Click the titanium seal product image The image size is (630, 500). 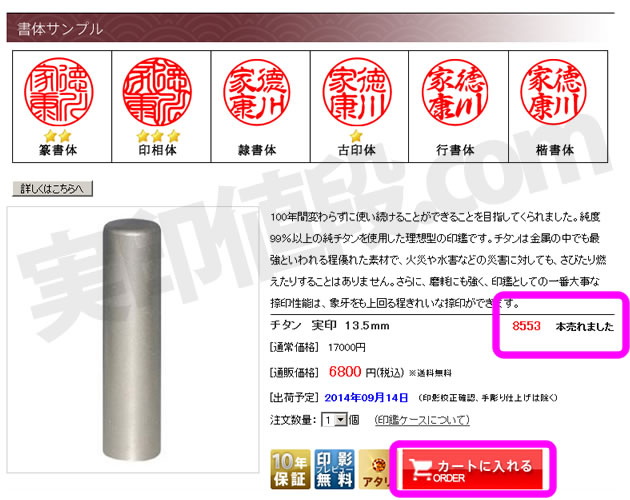133,340
